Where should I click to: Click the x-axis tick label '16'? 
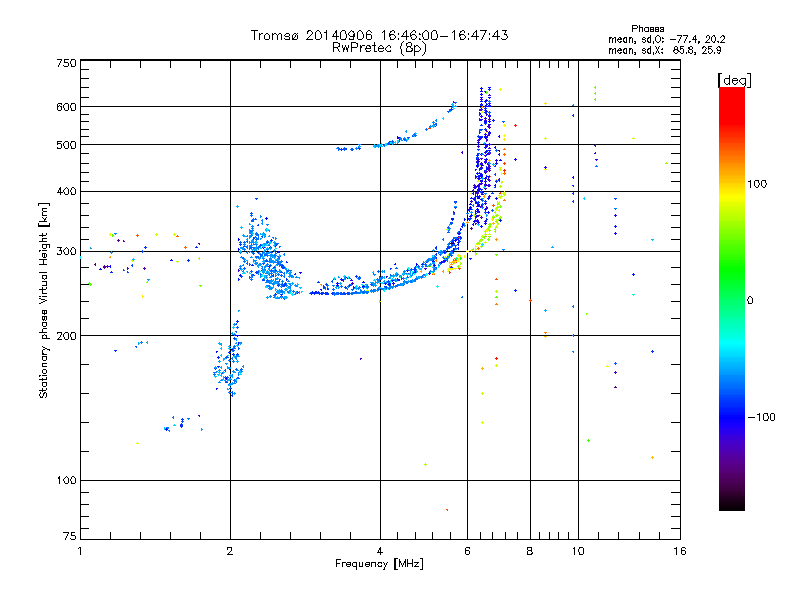tap(680, 551)
